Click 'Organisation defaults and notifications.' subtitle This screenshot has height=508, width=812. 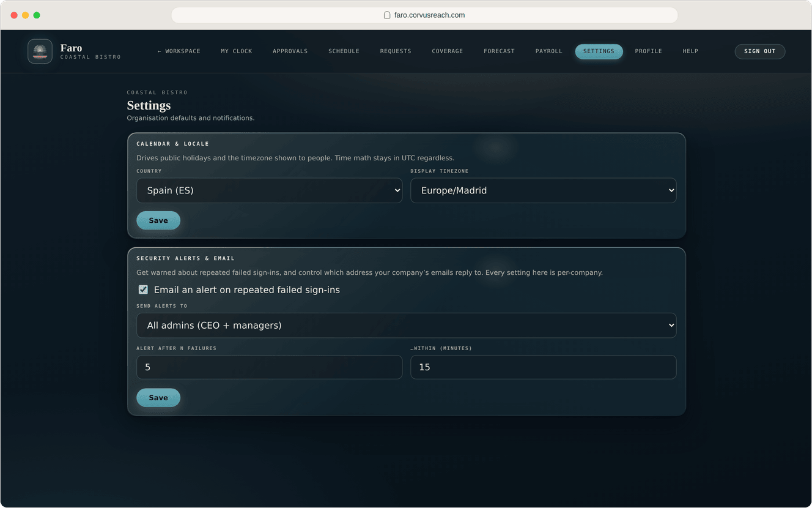point(191,118)
